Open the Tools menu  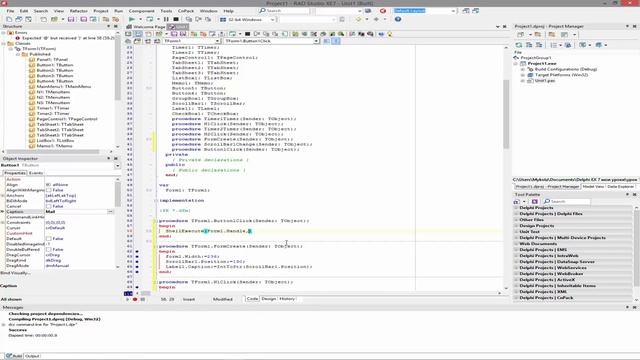coord(166,11)
